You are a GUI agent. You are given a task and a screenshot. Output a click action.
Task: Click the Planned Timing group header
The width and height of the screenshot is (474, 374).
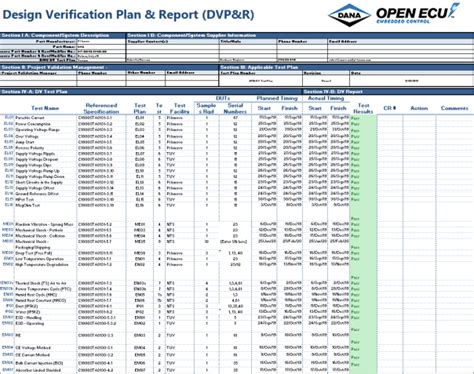277,98
